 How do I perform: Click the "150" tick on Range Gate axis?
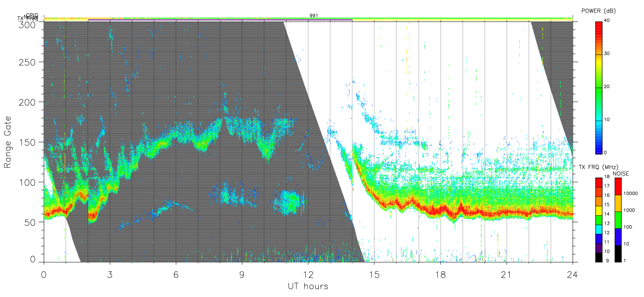pyautogui.click(x=28, y=142)
